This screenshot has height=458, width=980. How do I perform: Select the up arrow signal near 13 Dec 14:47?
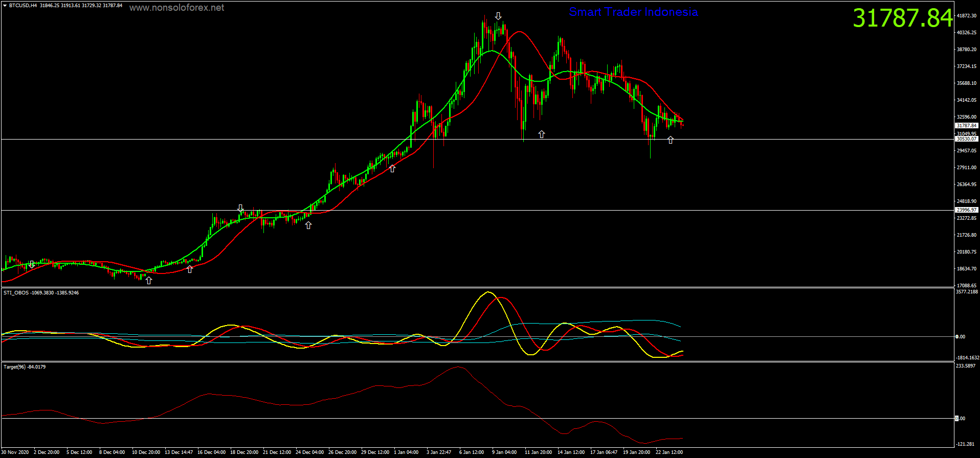[x=190, y=269]
